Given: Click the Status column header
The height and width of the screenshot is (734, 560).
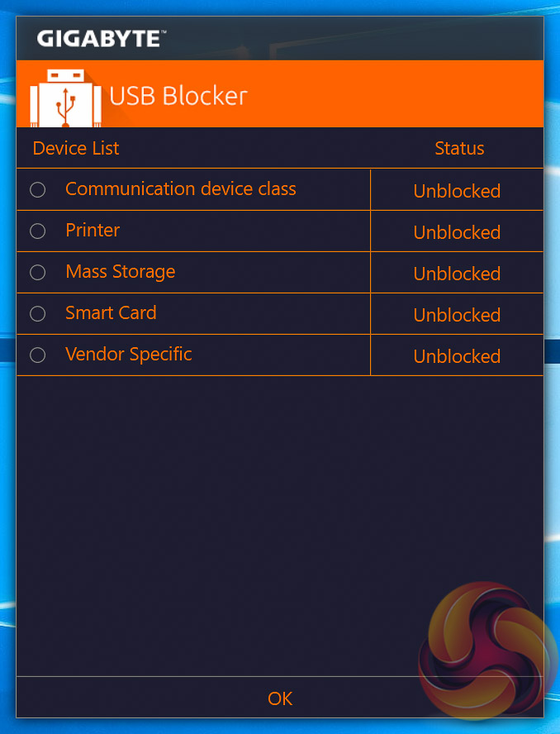Looking at the screenshot, I should [x=459, y=149].
